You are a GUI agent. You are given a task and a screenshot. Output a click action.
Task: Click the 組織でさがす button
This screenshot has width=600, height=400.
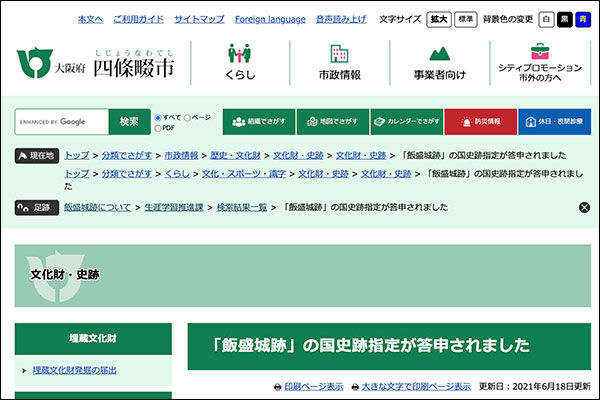259,122
